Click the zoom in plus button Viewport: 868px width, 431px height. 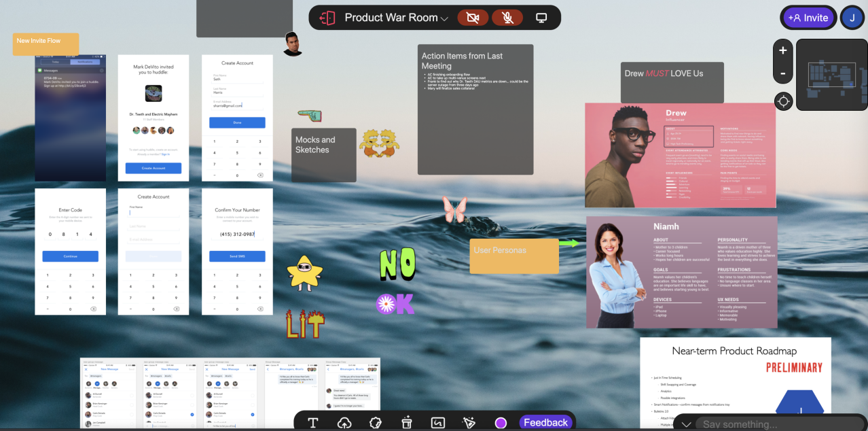tap(783, 50)
